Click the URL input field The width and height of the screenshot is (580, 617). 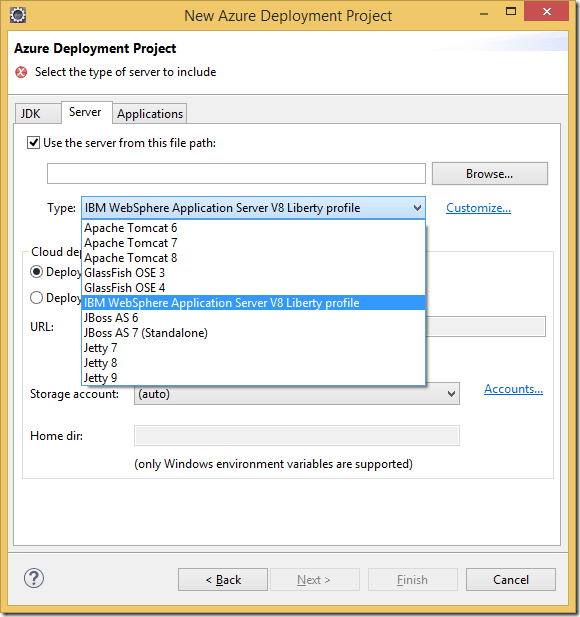tap(486, 327)
